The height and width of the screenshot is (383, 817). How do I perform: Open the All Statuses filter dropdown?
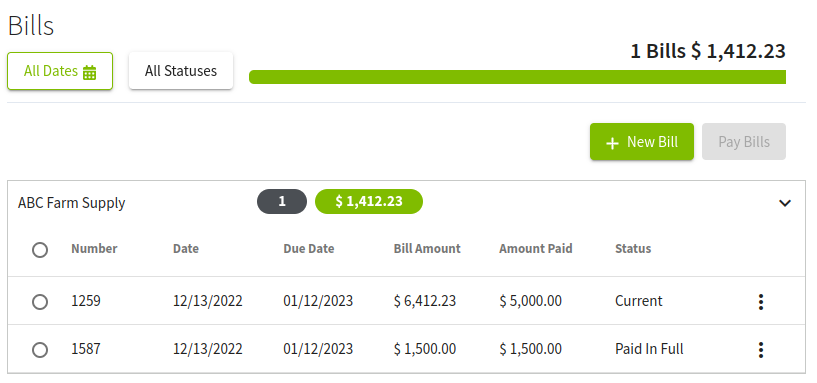[x=181, y=71]
